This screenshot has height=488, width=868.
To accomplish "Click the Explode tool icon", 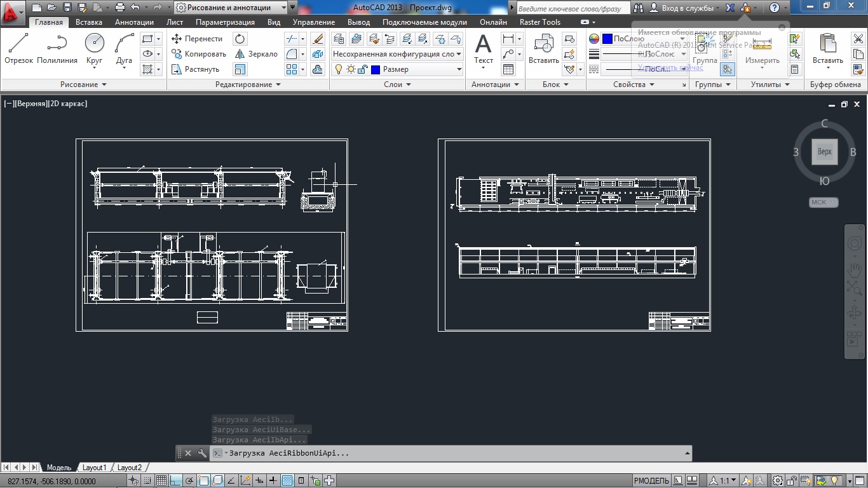I will [318, 54].
